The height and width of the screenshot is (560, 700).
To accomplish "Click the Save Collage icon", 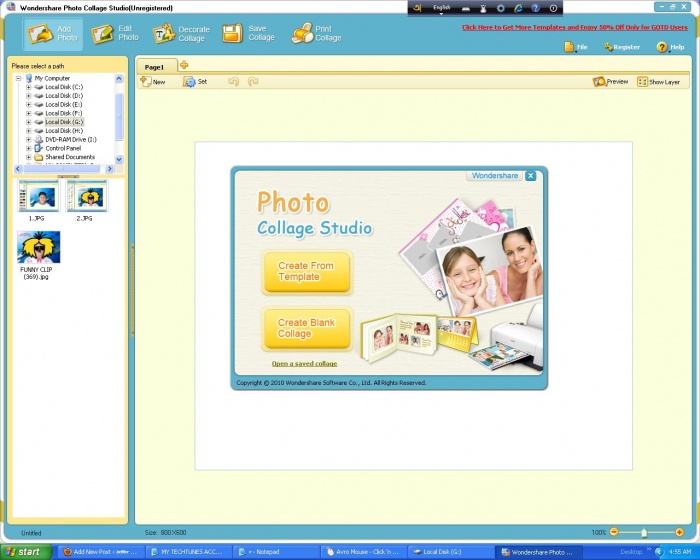I will (233, 33).
